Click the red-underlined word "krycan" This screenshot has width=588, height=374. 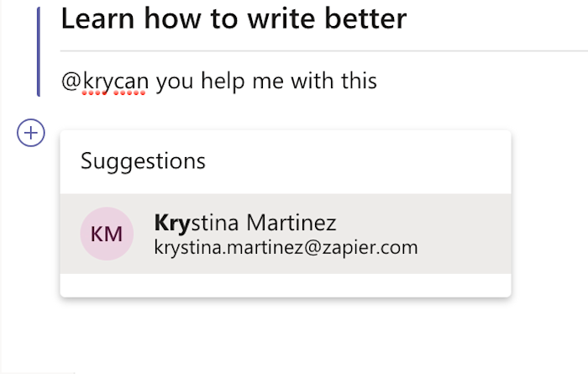click(x=116, y=82)
